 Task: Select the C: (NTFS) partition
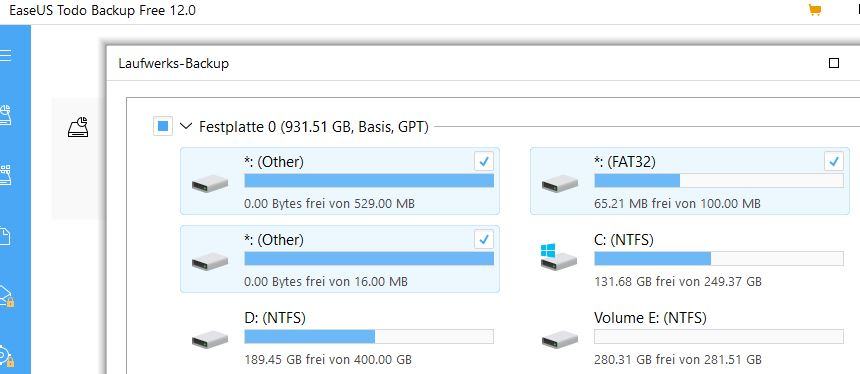[x=690, y=260]
